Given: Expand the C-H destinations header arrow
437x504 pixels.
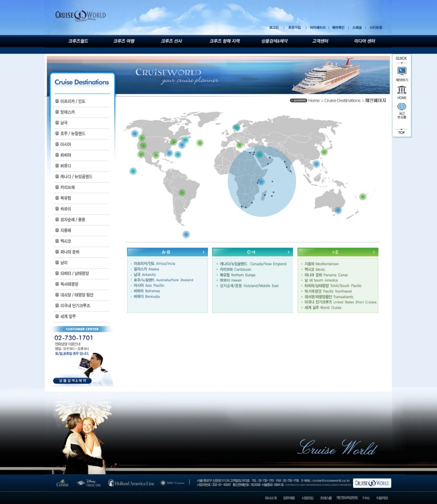Looking at the screenshot, I should click(x=288, y=252).
